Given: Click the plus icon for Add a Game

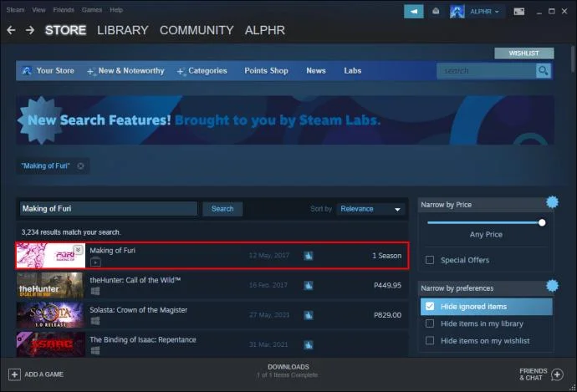Looking at the screenshot, I should click(x=14, y=374).
